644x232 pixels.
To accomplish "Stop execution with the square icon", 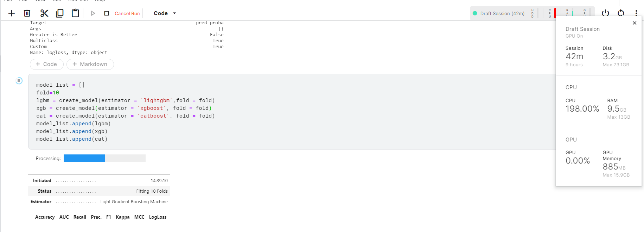I will point(106,13).
